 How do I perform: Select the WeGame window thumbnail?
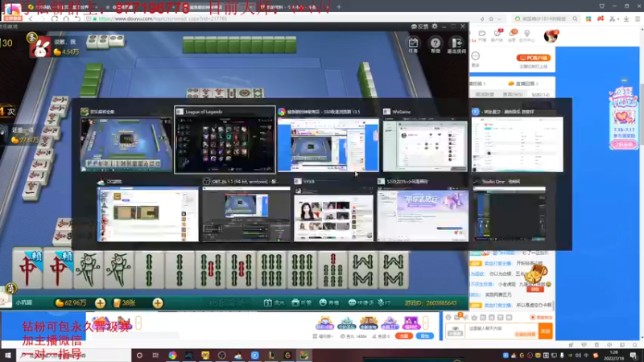pos(425,140)
